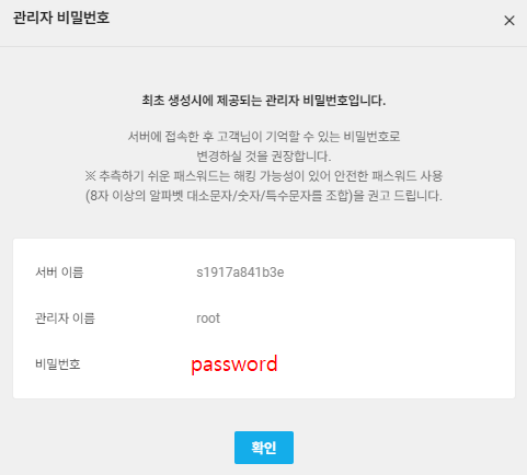Click the 관리자 비밀번호 dialog title
The height and width of the screenshot is (475, 527).
[x=61, y=17]
